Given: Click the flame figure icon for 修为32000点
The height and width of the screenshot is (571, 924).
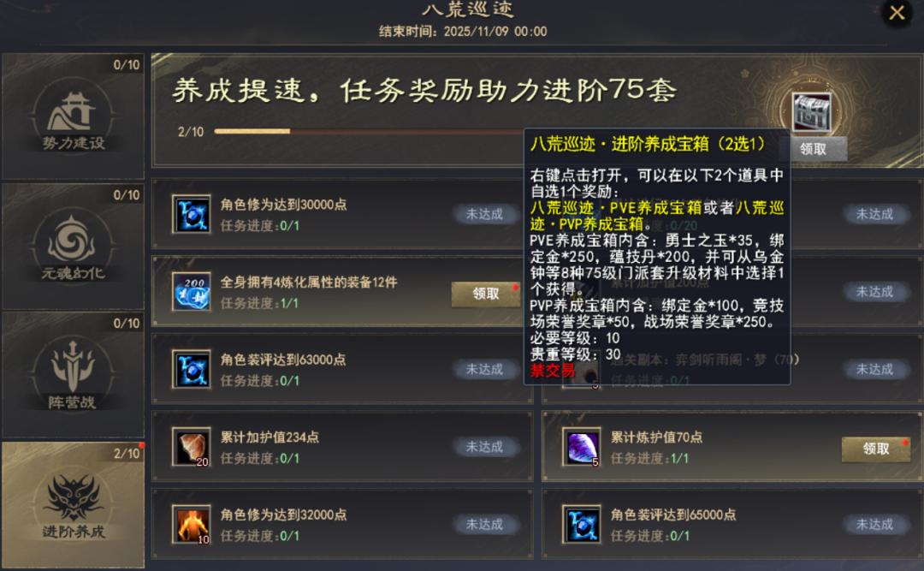Looking at the screenshot, I should coord(192,524).
